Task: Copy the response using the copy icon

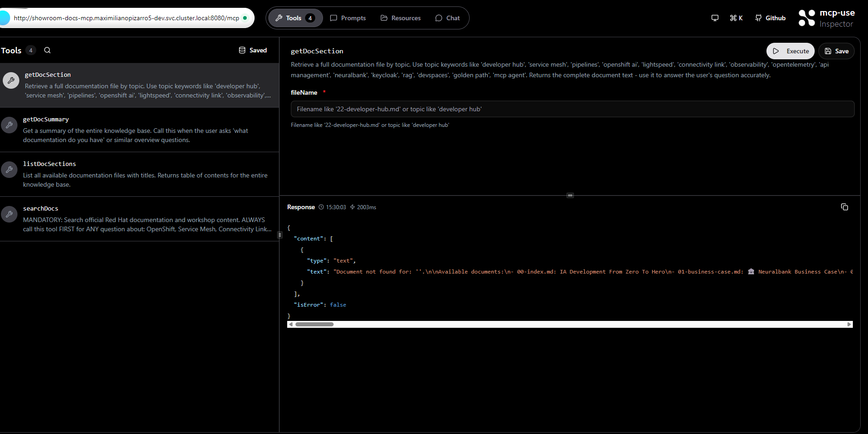Action: click(x=844, y=207)
